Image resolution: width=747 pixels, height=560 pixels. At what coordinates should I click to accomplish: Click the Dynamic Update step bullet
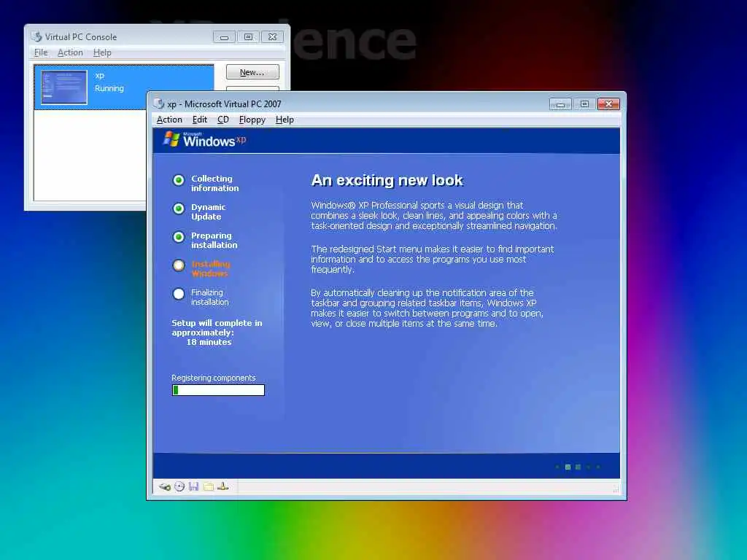tap(179, 209)
